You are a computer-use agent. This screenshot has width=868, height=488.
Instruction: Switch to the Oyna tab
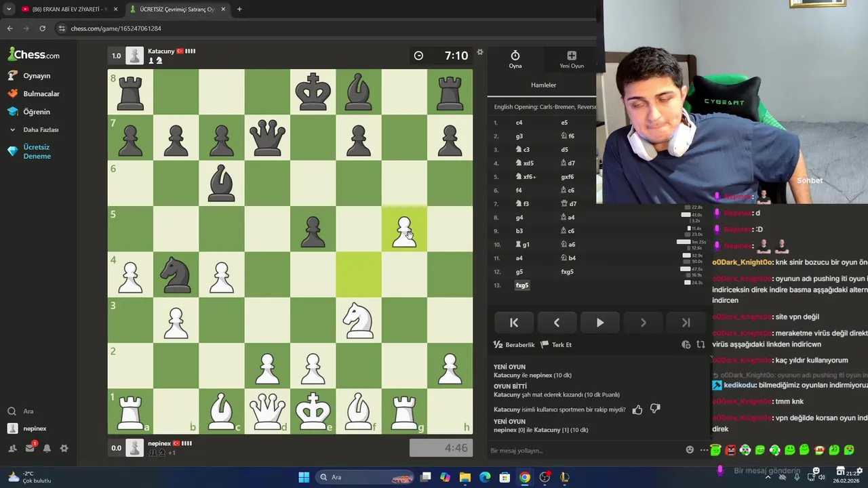(515, 59)
